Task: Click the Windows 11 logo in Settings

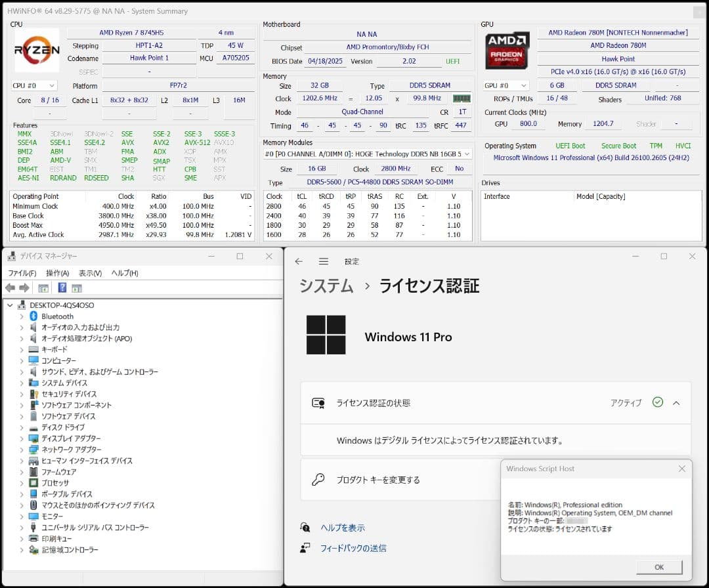Action: click(326, 335)
